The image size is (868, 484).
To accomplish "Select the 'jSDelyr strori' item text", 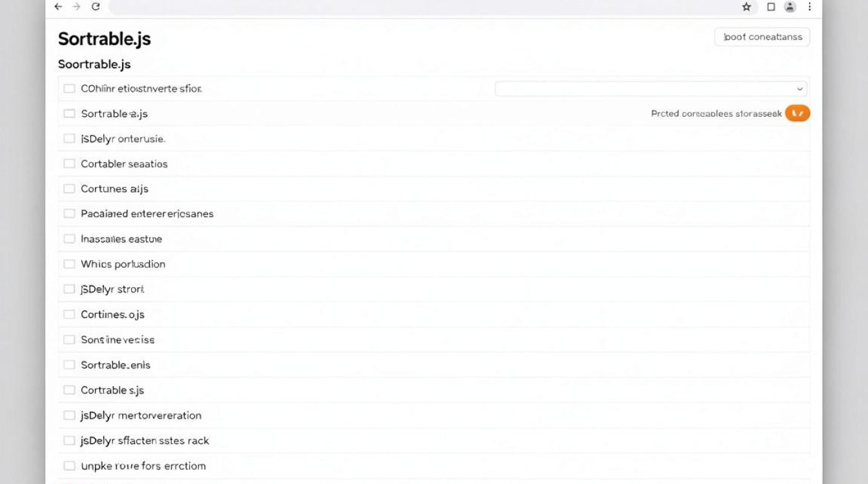I will pos(112,289).
